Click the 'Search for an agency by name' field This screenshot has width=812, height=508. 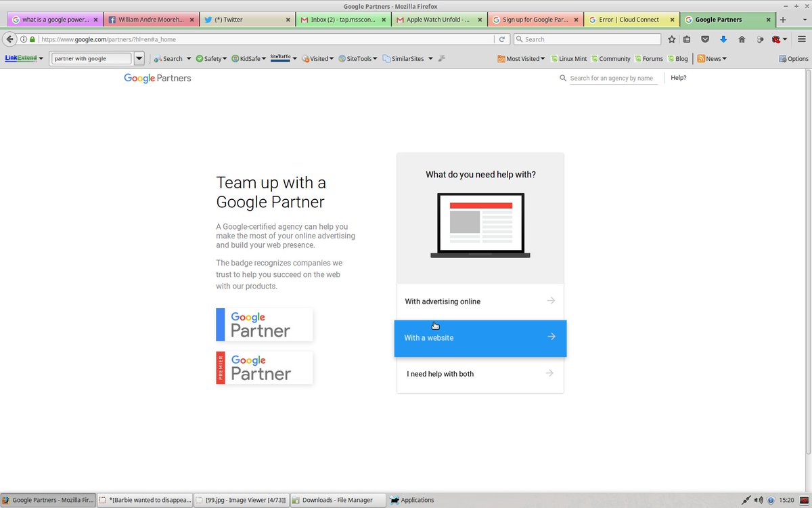613,79
